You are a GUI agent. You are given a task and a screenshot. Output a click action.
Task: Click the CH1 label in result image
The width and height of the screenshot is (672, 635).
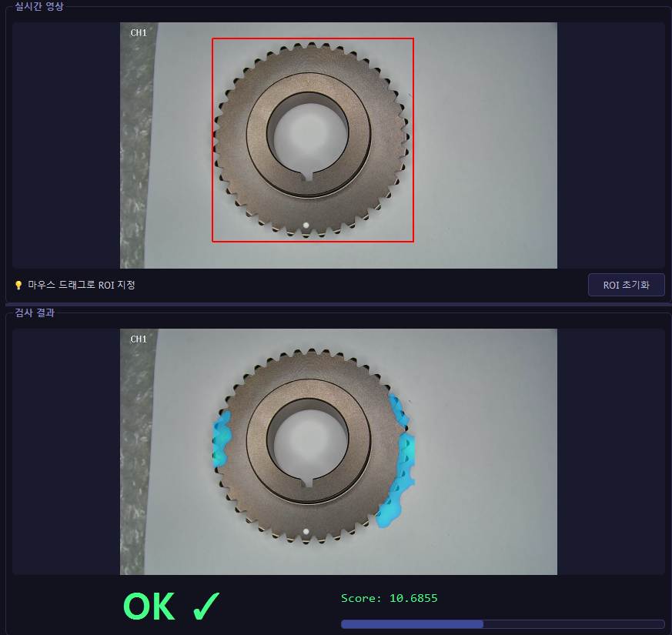click(139, 339)
